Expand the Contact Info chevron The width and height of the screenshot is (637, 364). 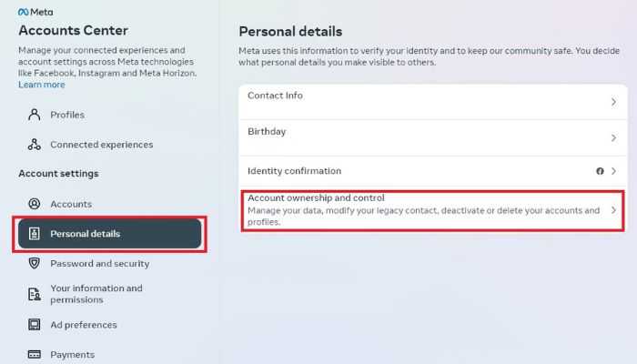click(613, 103)
